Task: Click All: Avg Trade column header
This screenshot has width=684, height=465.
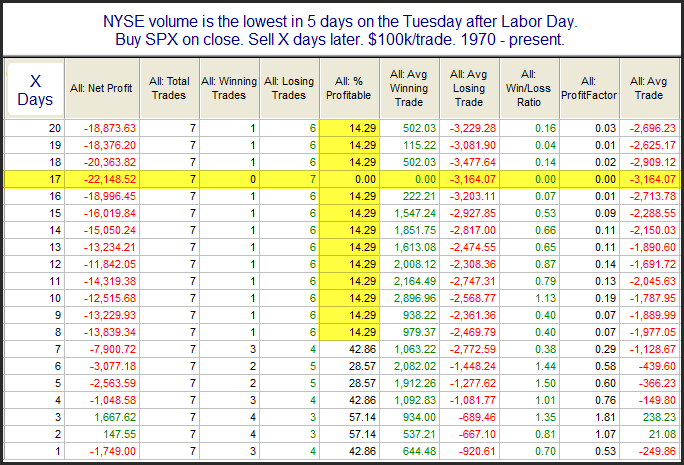Action: click(649, 88)
